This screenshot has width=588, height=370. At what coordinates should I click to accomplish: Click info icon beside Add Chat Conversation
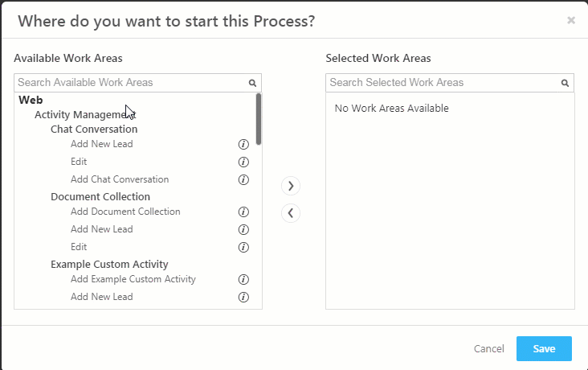[x=243, y=179]
